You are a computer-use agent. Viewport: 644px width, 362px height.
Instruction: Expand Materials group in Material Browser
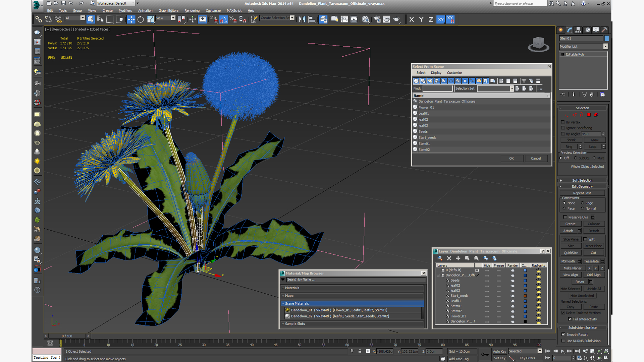[352, 288]
